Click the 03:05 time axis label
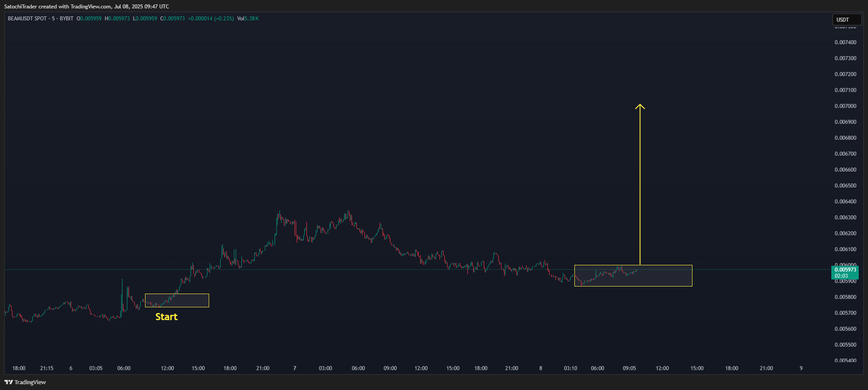This screenshot has width=868, height=390. pyautogui.click(x=96, y=368)
